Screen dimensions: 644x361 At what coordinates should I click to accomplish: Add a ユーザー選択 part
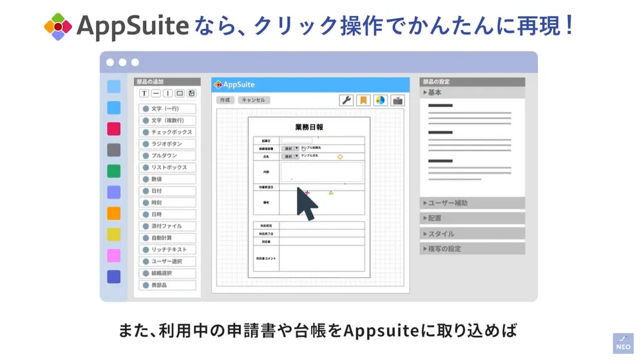(167, 261)
